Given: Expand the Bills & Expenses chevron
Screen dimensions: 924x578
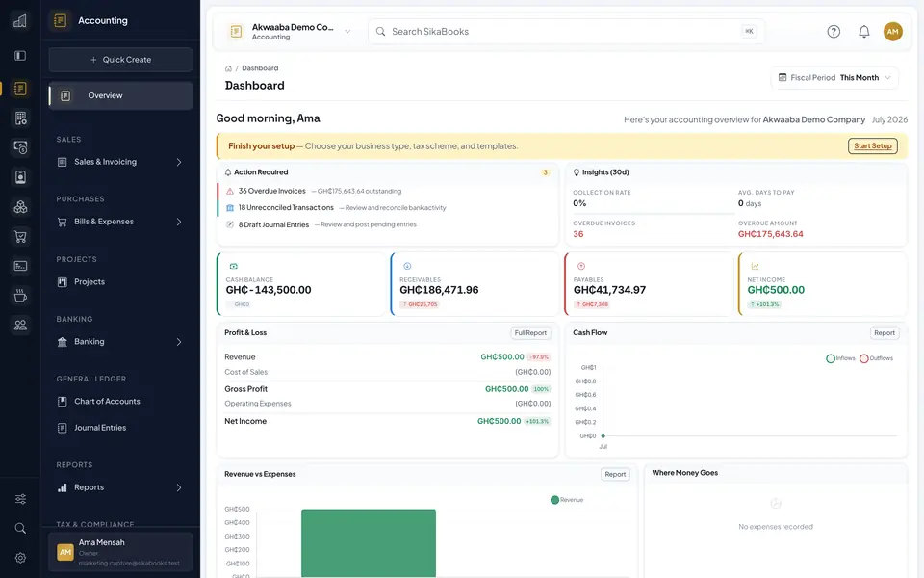Looking at the screenshot, I should point(179,222).
